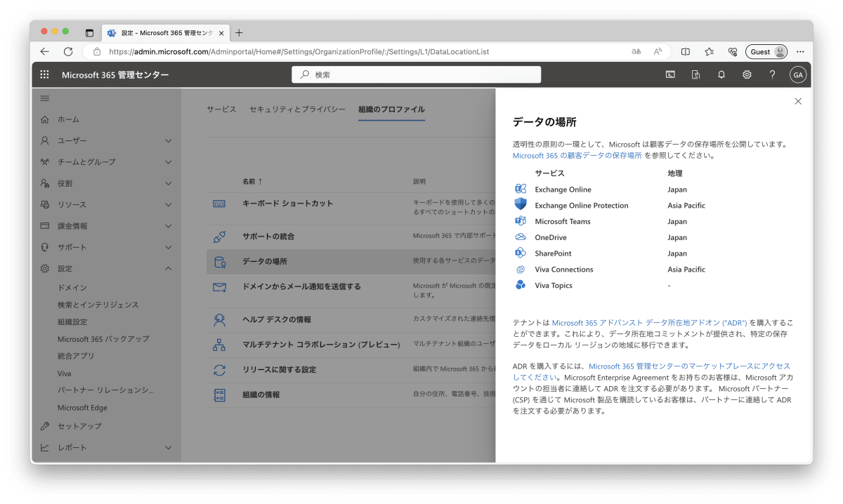843x504 pixels.
Task: Click the help desk information row icon
Action: click(x=219, y=320)
